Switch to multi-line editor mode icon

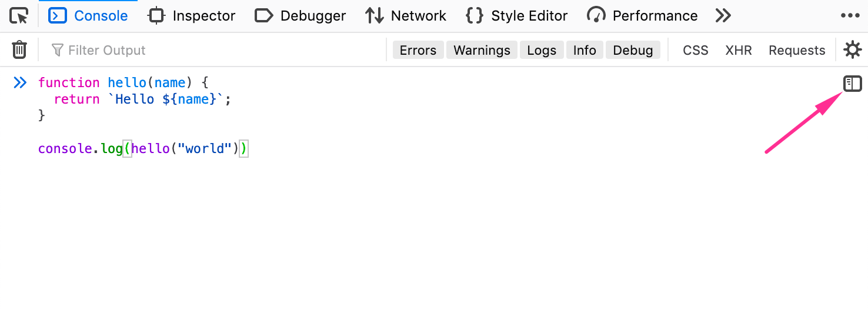[852, 84]
